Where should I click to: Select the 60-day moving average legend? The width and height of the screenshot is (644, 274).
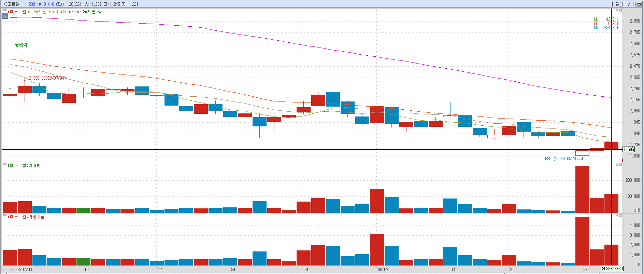[x=73, y=12]
